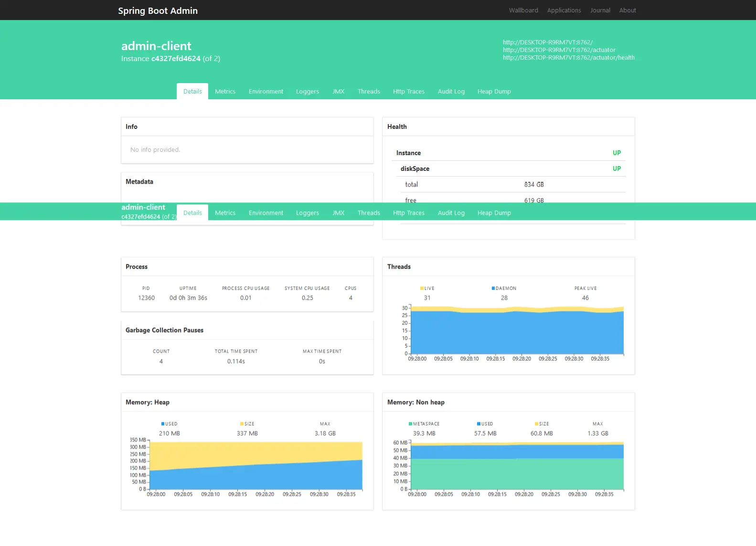
Task: Click the uptime value '0d 0h 3m 36s'
Action: pos(188,298)
